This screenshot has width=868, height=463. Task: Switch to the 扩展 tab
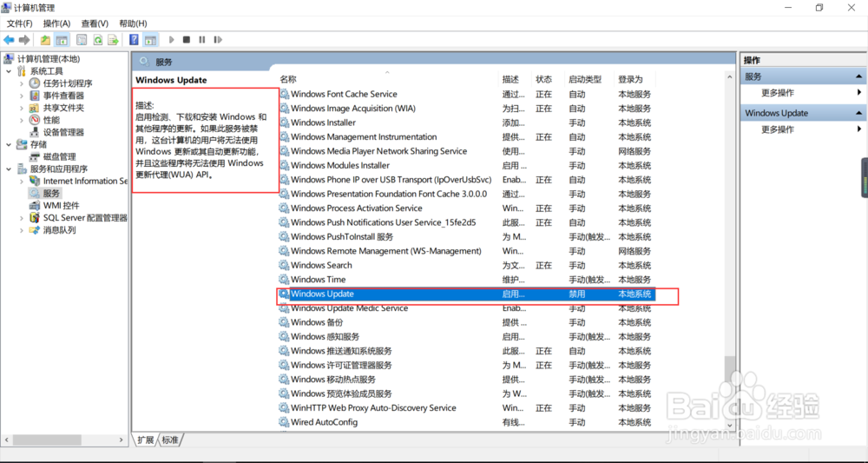[146, 440]
